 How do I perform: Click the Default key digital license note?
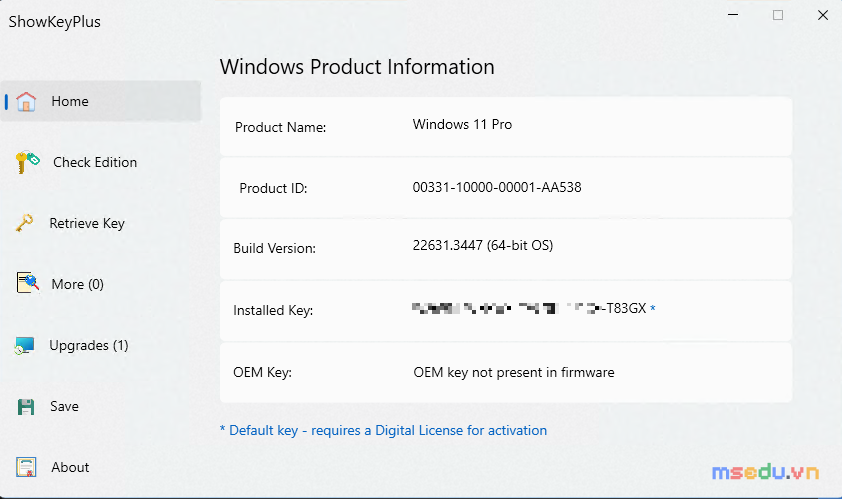(x=383, y=431)
